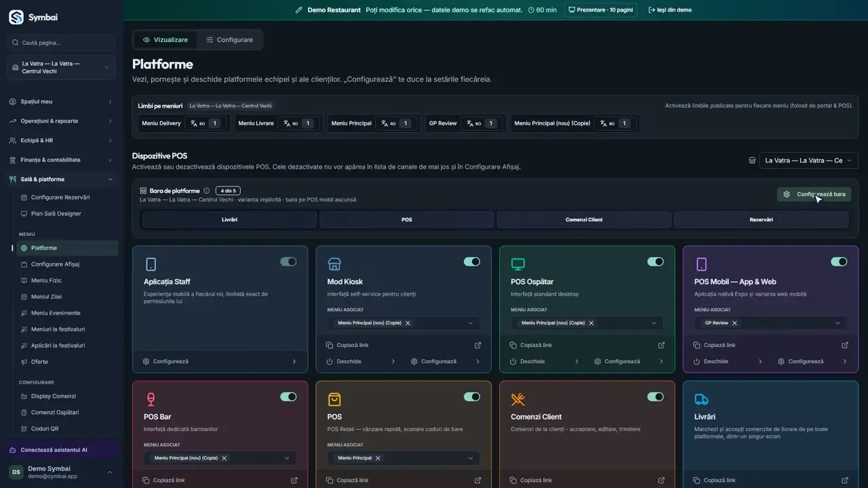Image resolution: width=868 pixels, height=488 pixels.
Task: Remove Mod Kiosk's associated menu chip
Action: (x=408, y=323)
